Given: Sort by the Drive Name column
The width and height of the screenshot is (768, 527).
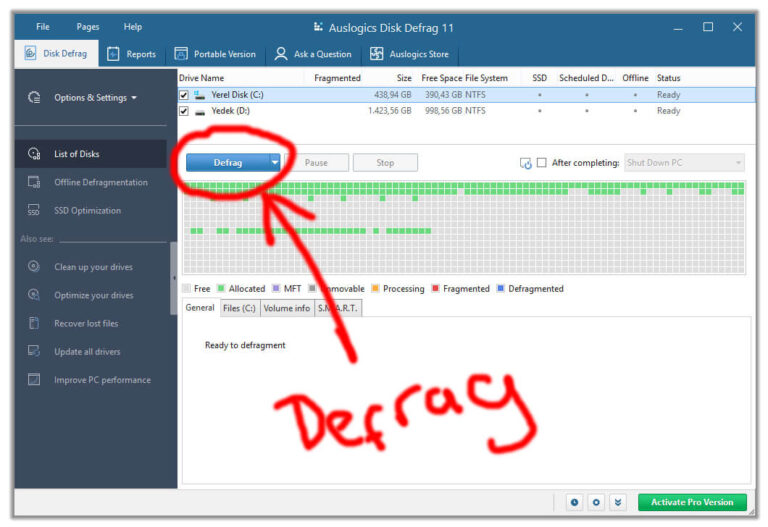Looking at the screenshot, I should point(201,78).
